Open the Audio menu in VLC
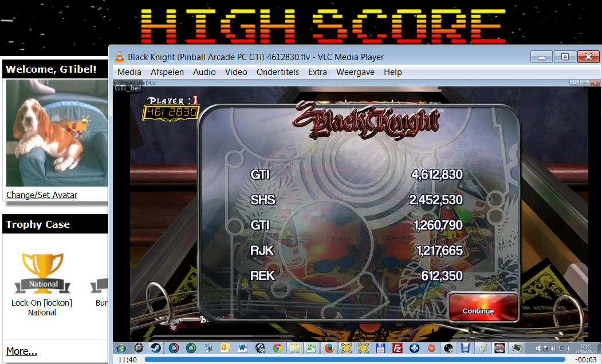This screenshot has width=602, height=364. pos(204,72)
